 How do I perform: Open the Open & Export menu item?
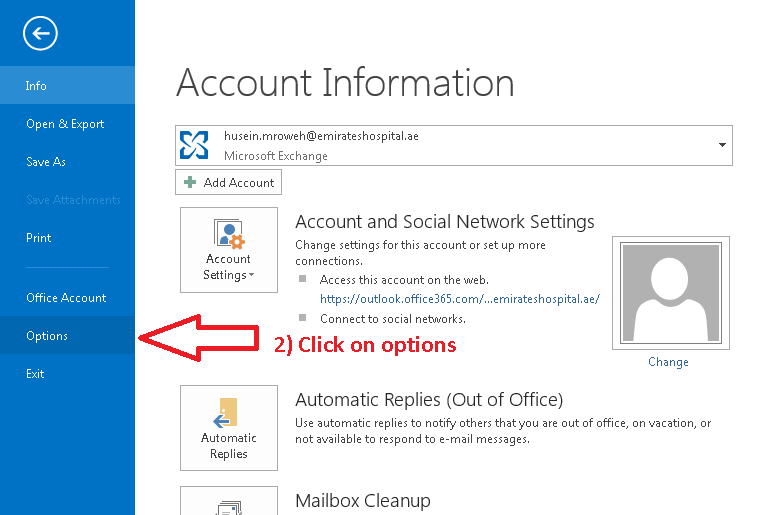click(x=67, y=124)
